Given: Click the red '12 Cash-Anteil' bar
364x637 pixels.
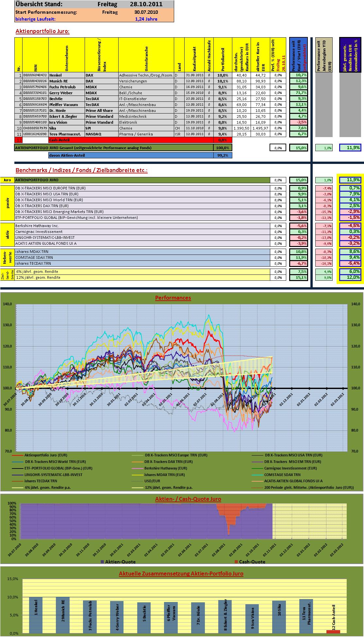Looking at the screenshot, I should coord(333,631).
